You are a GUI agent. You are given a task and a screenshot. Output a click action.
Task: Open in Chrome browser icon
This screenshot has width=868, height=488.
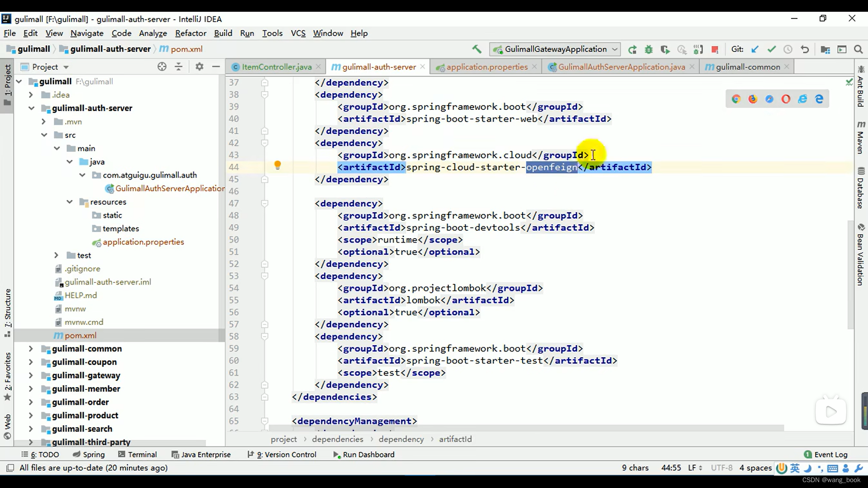coord(736,99)
